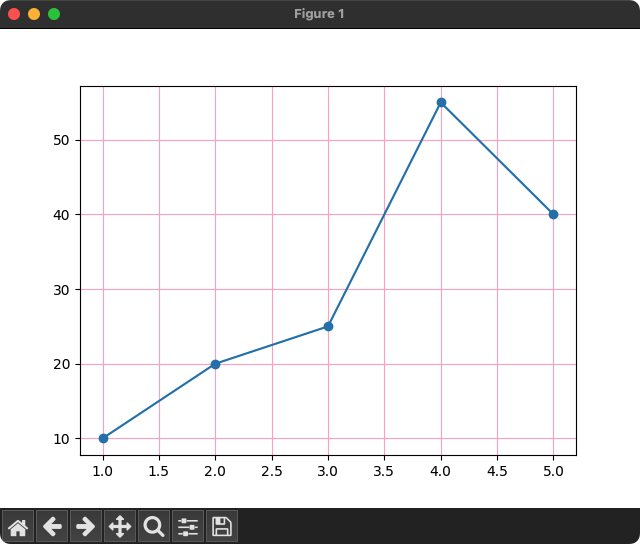Reset the plot to the original view with Home icon

pos(18,526)
